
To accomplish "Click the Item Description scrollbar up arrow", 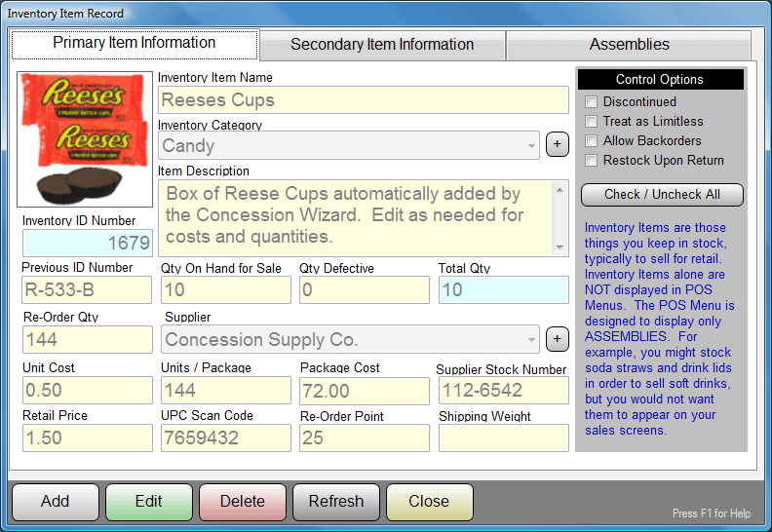I will (x=560, y=189).
